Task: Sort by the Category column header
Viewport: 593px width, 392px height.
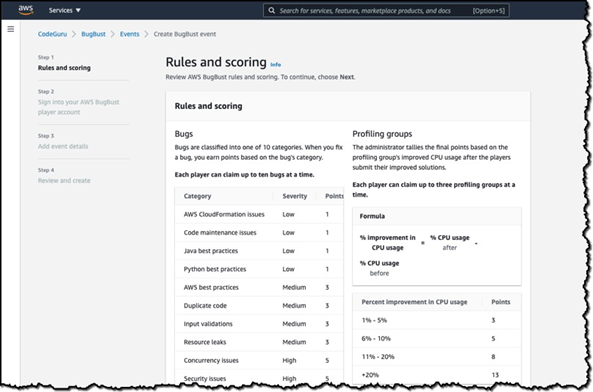Action: [x=197, y=196]
